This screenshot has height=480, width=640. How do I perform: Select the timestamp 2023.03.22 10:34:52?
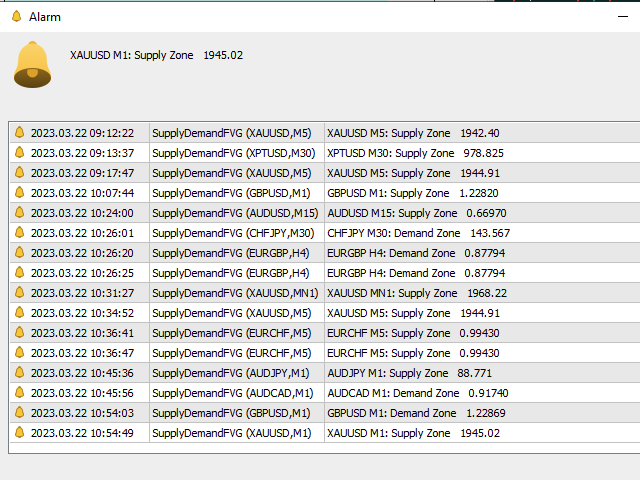coord(82,313)
